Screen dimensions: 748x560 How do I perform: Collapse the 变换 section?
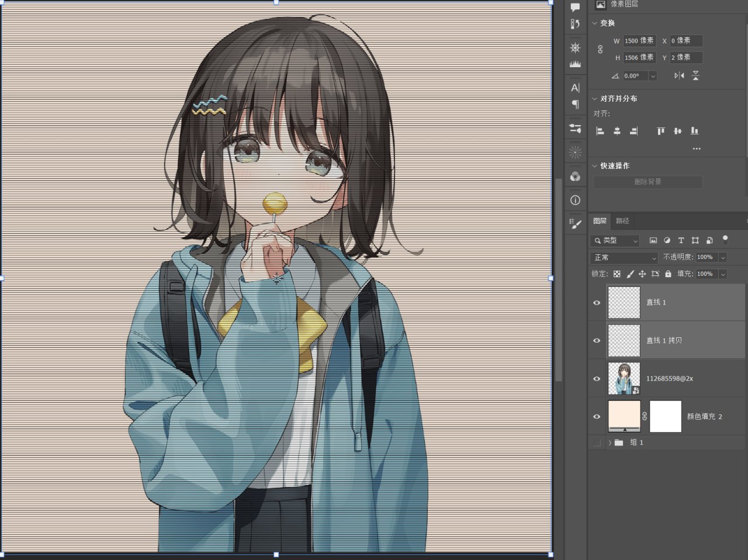point(595,23)
